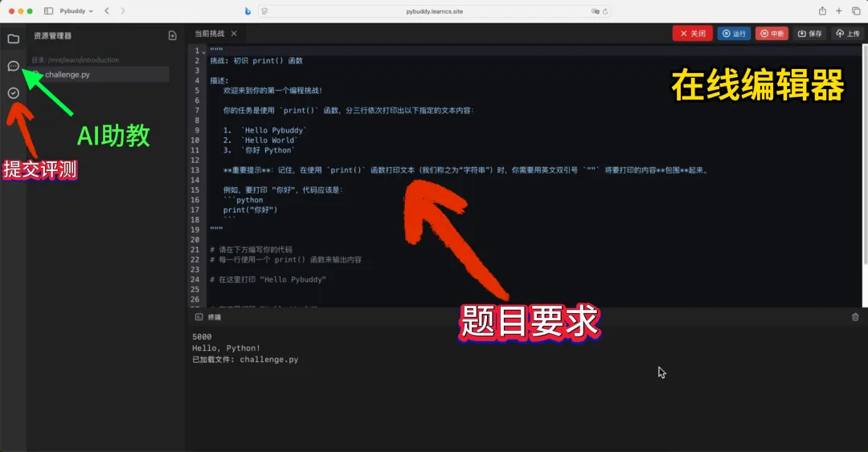This screenshot has width=868, height=452.
Task: Reload the page with refresh icon
Action: (606, 11)
